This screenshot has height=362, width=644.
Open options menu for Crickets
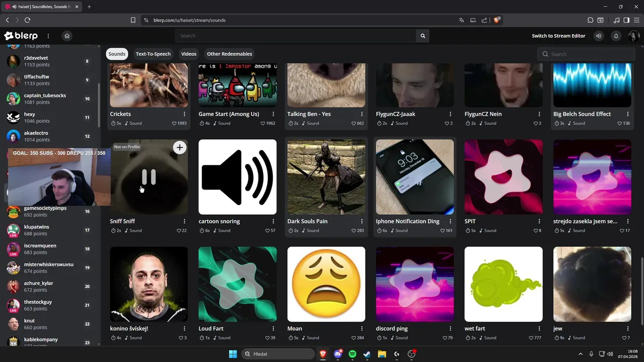pyautogui.click(x=184, y=114)
